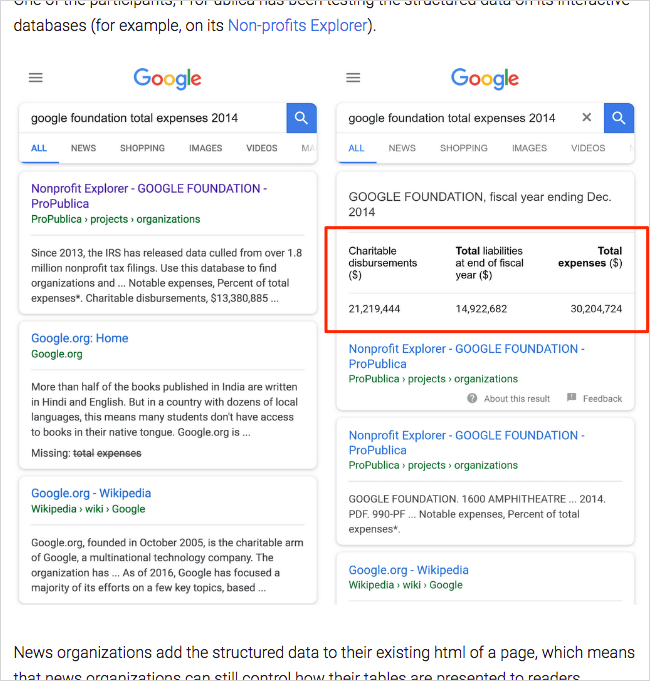This screenshot has height=681, width=650.
Task: Click About this result text
Action: [517, 399]
